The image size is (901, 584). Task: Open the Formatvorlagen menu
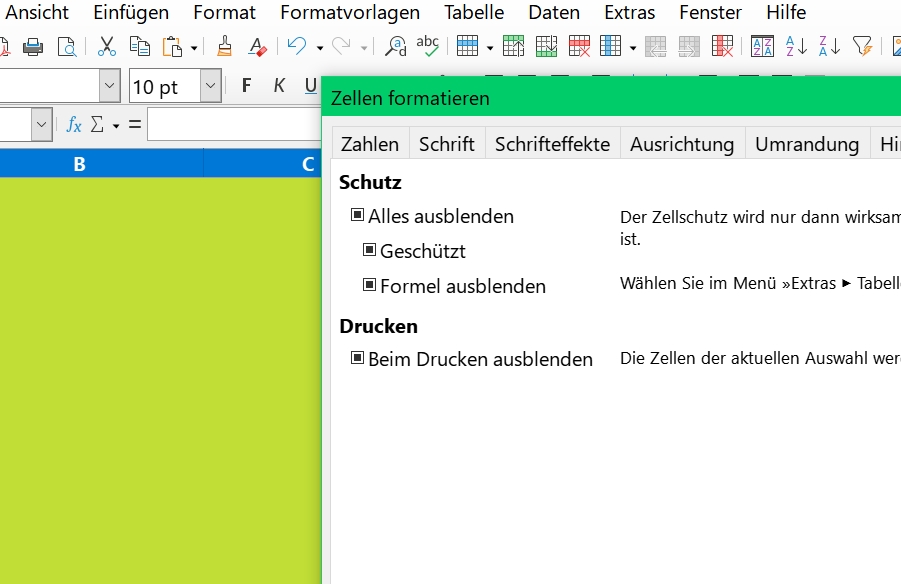350,12
